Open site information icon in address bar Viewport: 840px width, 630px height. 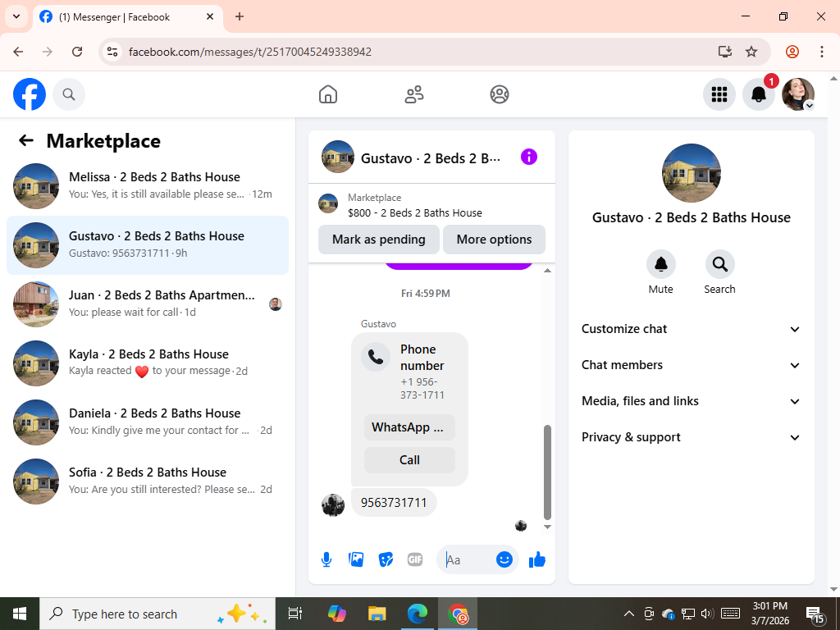pos(112,52)
